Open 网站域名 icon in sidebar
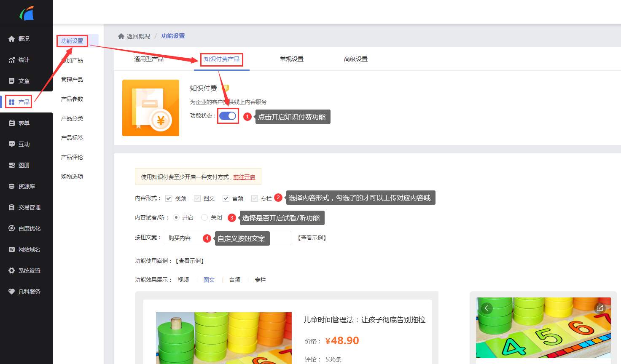Viewport: 621px width, 364px height. click(12, 249)
